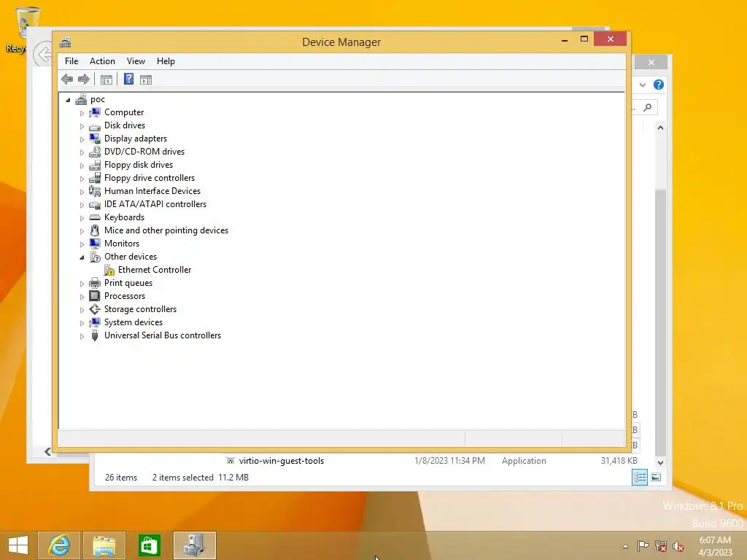Open the File menu
Screen dimensions: 747x560
pyautogui.click(x=71, y=61)
